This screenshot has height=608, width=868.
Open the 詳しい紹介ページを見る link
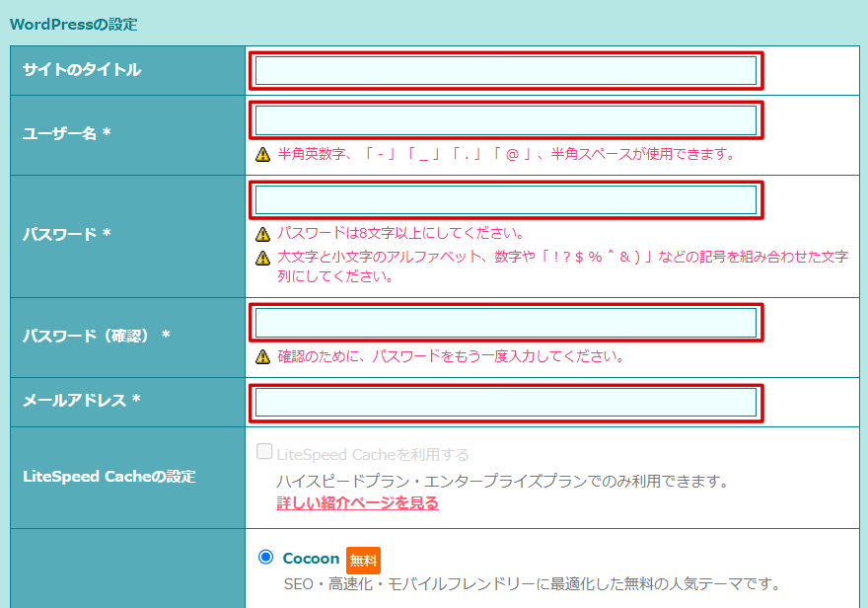click(357, 503)
